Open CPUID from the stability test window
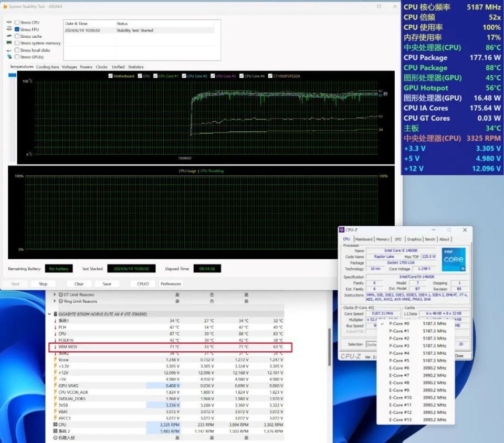This screenshot has width=504, height=443. tap(143, 284)
